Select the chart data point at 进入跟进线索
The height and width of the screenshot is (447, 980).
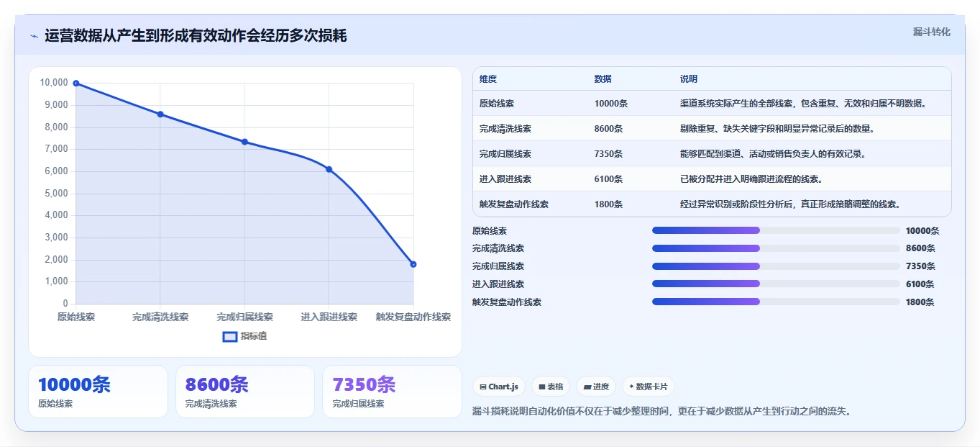pos(329,169)
